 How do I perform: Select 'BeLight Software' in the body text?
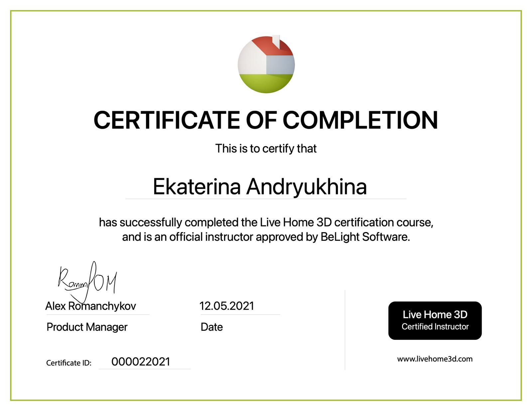364,237
